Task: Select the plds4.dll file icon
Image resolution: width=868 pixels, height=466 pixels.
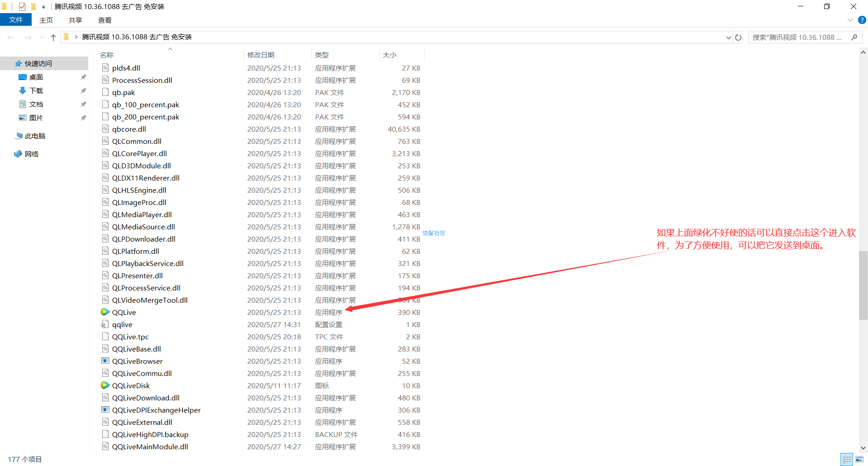Action: [105, 68]
